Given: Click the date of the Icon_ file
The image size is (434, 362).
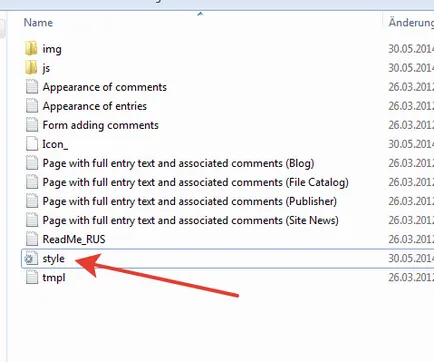Looking at the screenshot, I should tap(411, 144).
